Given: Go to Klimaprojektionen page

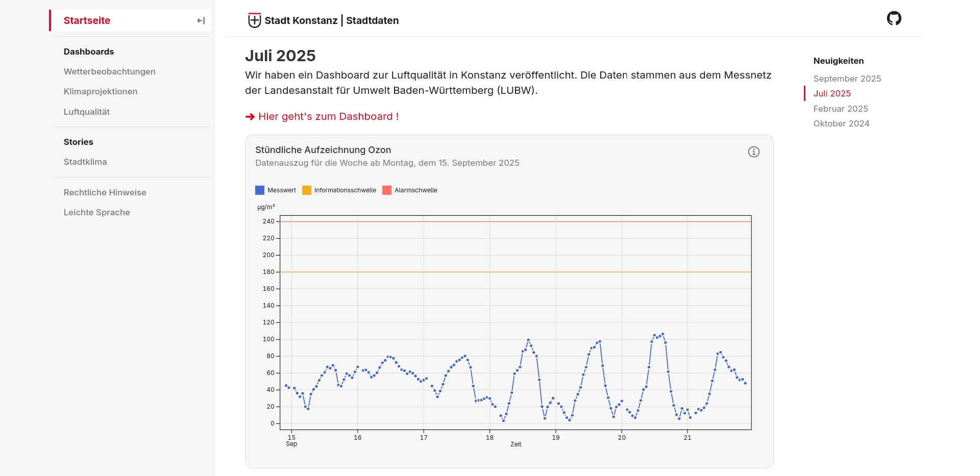Looking at the screenshot, I should click(x=101, y=92).
